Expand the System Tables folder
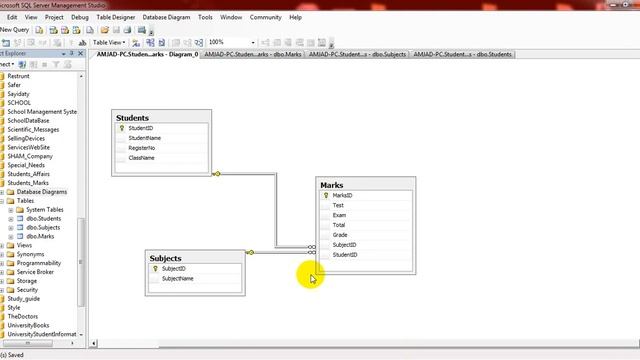 click(11, 210)
